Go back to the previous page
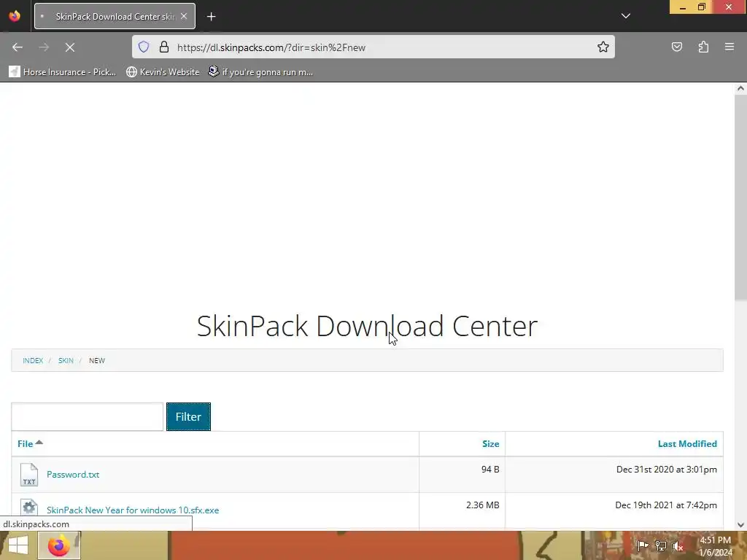 (18, 47)
